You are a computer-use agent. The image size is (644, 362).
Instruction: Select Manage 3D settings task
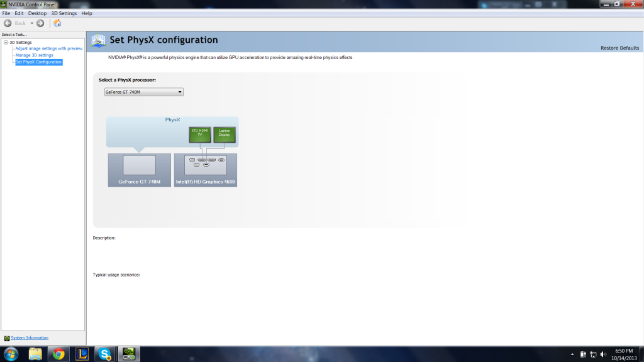34,55
